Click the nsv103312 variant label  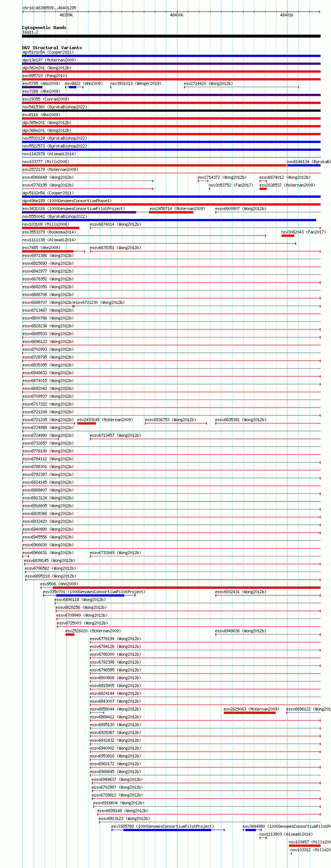coord(311,850)
